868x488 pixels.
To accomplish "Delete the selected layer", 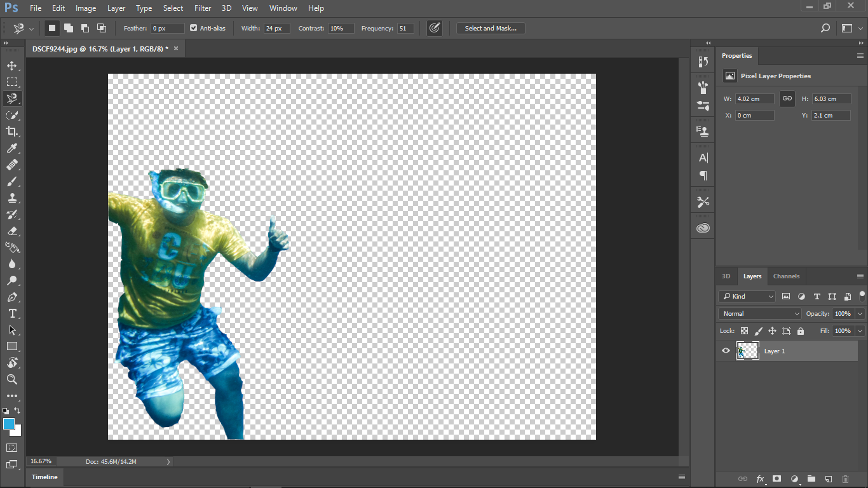I will pos(845,478).
